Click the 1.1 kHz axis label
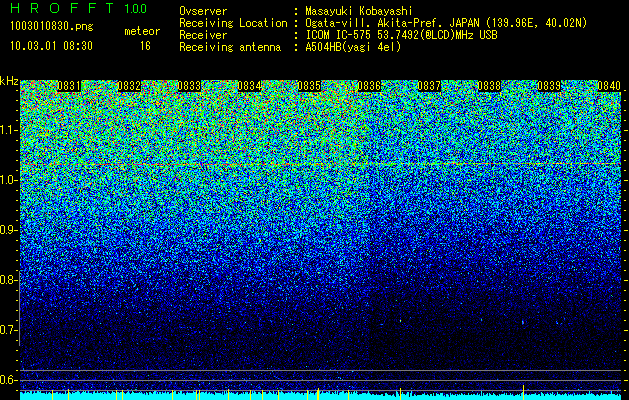The height and width of the screenshot is (400, 629). (x=9, y=130)
